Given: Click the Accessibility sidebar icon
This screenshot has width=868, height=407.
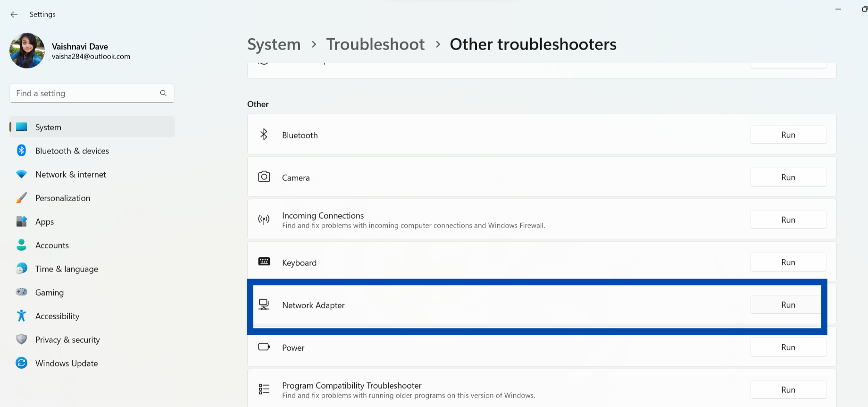Looking at the screenshot, I should [x=22, y=316].
